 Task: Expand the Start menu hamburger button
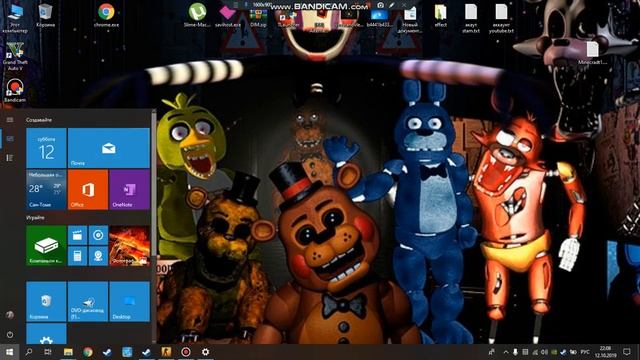pyautogui.click(x=10, y=120)
